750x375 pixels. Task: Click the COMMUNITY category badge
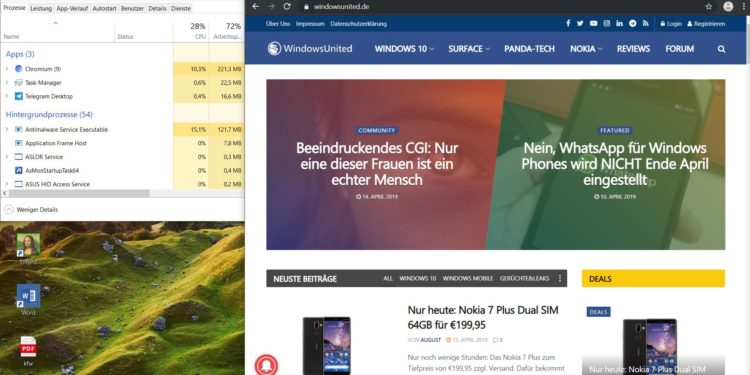click(x=377, y=130)
